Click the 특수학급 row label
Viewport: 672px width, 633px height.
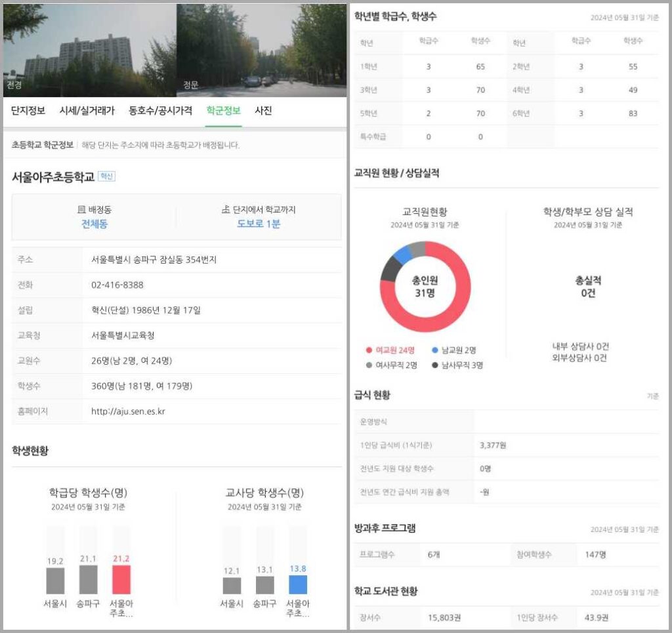[x=373, y=137]
